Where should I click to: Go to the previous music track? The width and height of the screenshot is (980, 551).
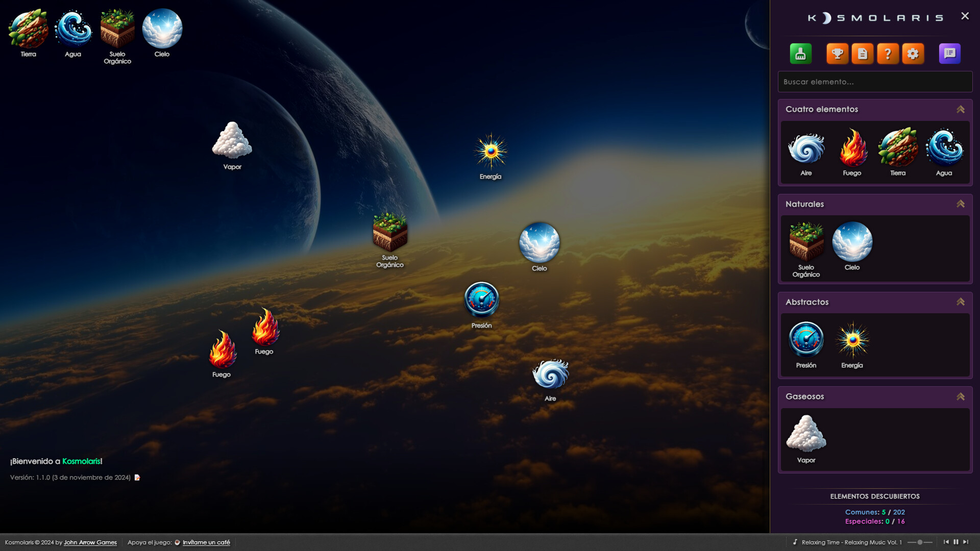coord(946,542)
